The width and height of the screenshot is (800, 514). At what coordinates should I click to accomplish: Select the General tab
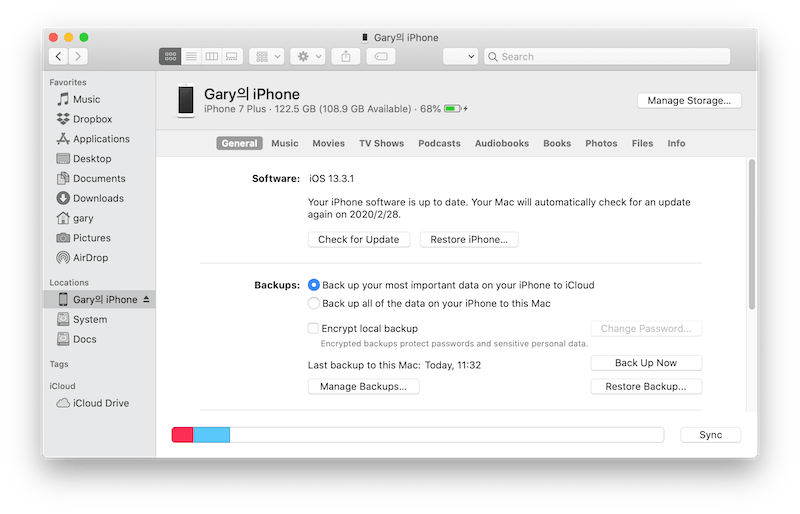click(x=239, y=143)
